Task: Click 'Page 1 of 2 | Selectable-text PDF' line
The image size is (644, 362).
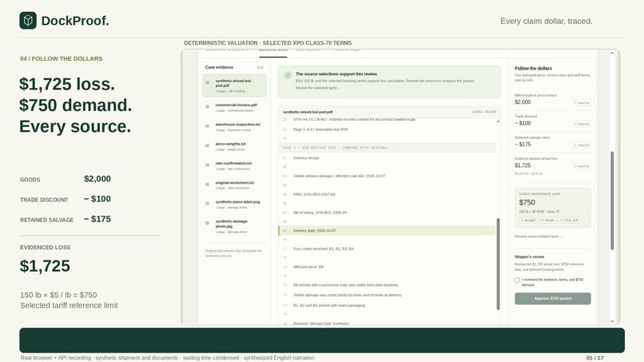Action: 320,129
